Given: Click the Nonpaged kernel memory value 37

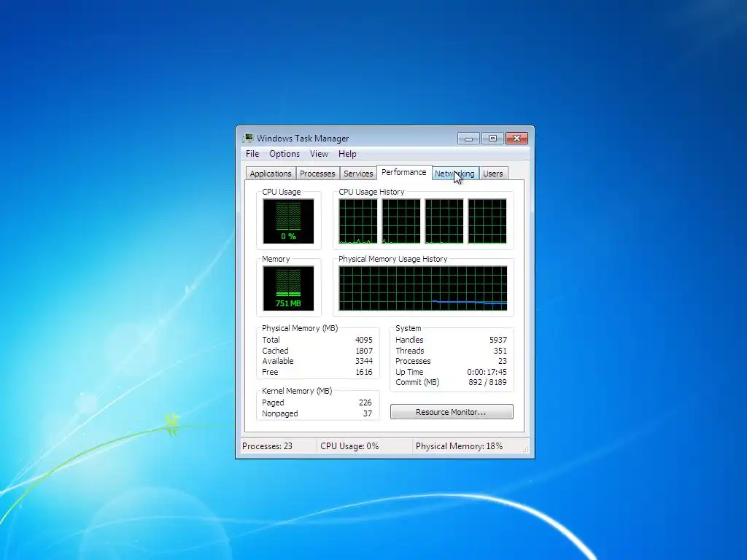Looking at the screenshot, I should click(368, 414).
